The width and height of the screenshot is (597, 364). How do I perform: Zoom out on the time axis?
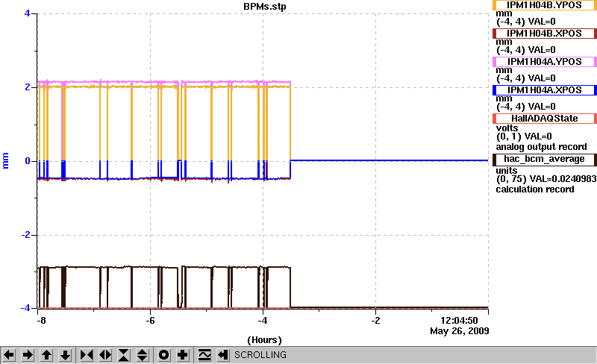pos(105,355)
